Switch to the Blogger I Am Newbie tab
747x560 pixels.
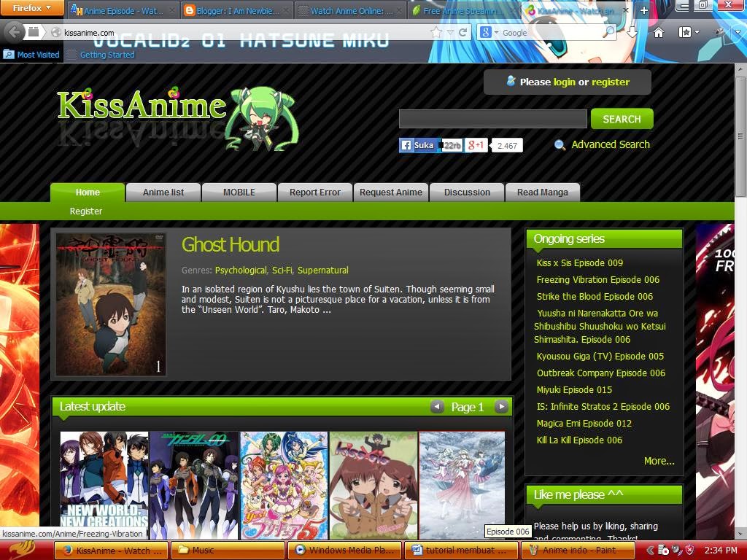(237, 10)
